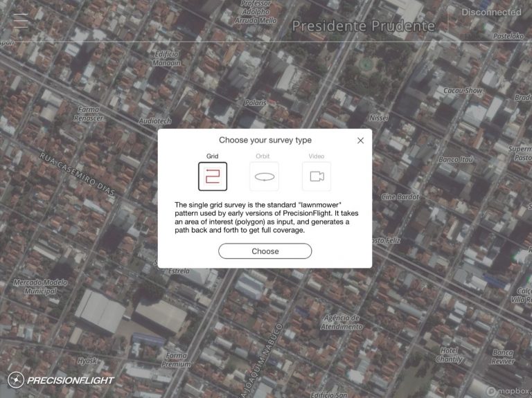Click the Cine Bardot map label

[400, 197]
